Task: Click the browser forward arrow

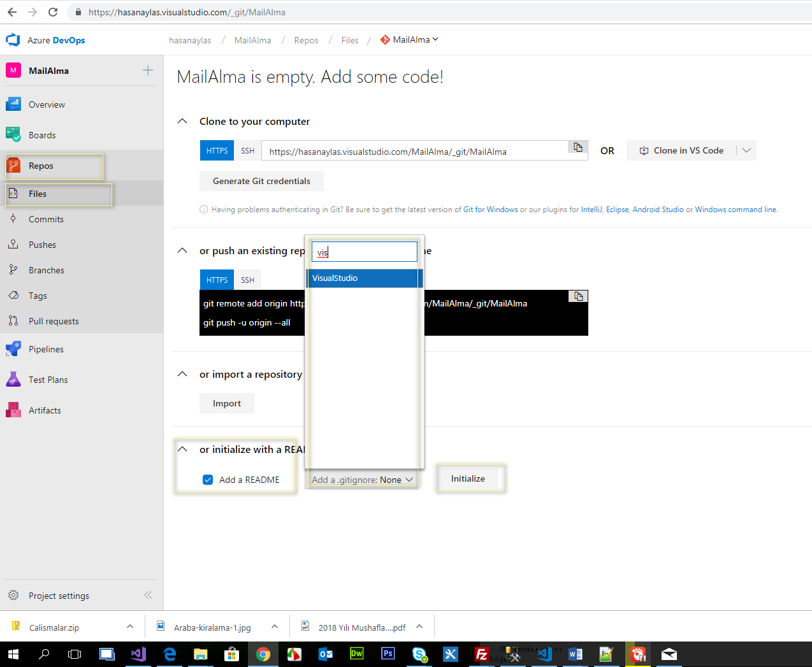Action: coord(33,12)
